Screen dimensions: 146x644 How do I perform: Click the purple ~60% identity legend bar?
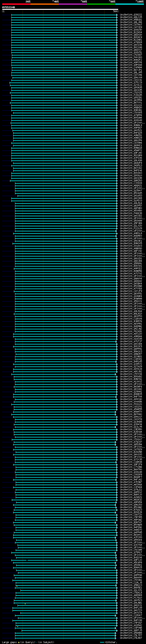[73, 4]
